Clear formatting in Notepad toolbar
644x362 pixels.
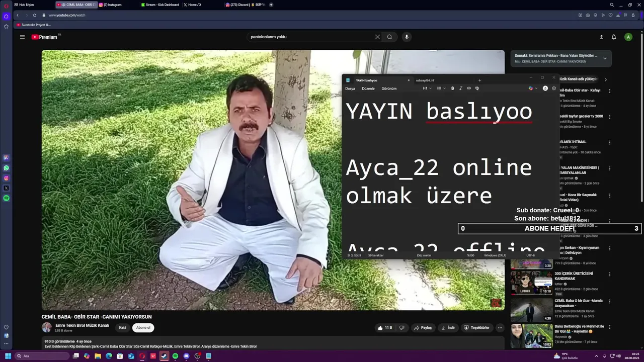point(477,88)
